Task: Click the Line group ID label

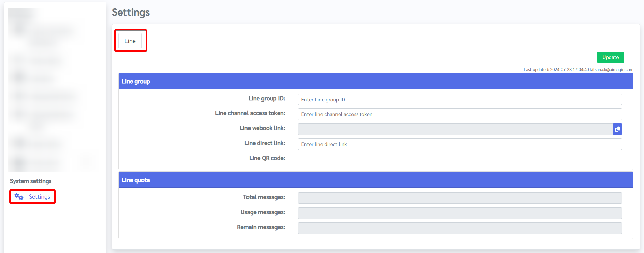Action: tap(267, 99)
